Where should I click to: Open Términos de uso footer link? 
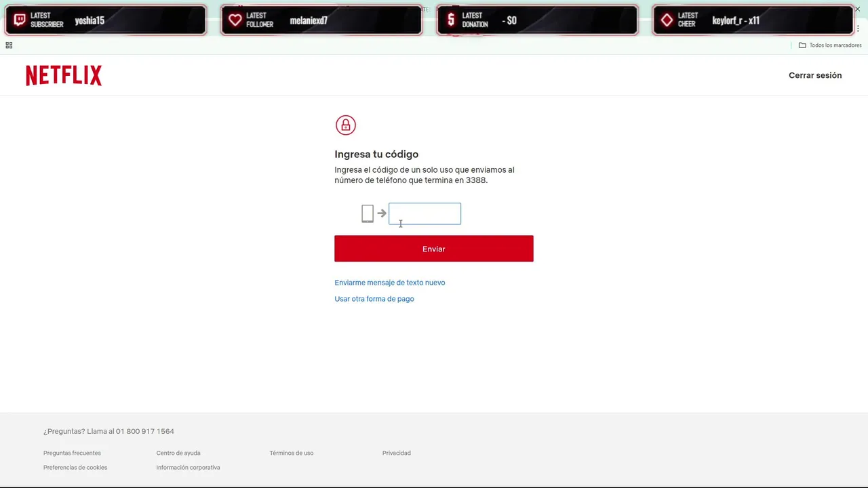coord(292,453)
